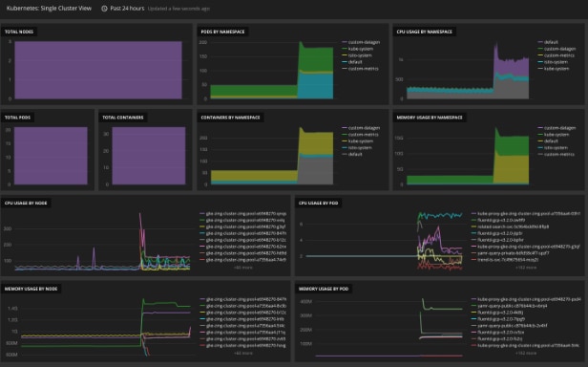Image resolution: width=588 pixels, height=367 pixels.
Task: Click purple swatch for custom-datagen in Containers legend
Action: click(345, 128)
